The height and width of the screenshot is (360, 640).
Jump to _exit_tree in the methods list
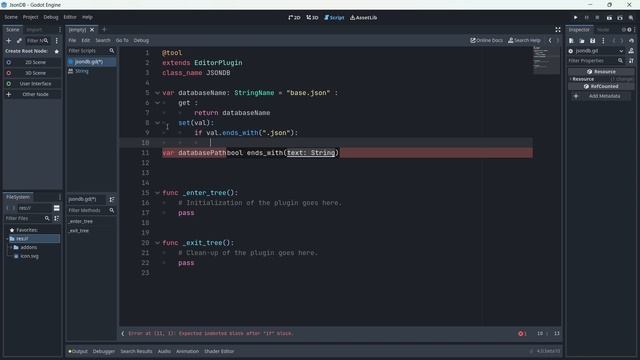tap(79, 231)
